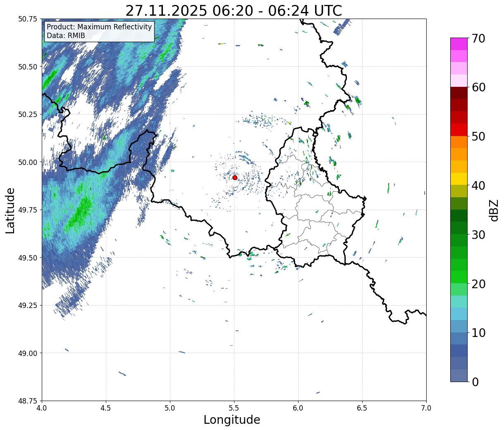The height and width of the screenshot is (430, 504).
Task: Click the magenta colorbar segment near 70 dBZ
Action: point(459,44)
